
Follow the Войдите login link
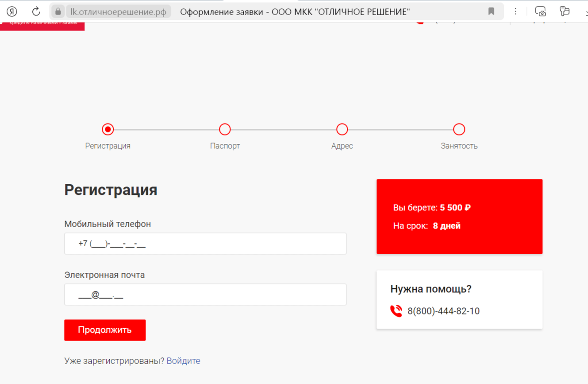pos(183,361)
